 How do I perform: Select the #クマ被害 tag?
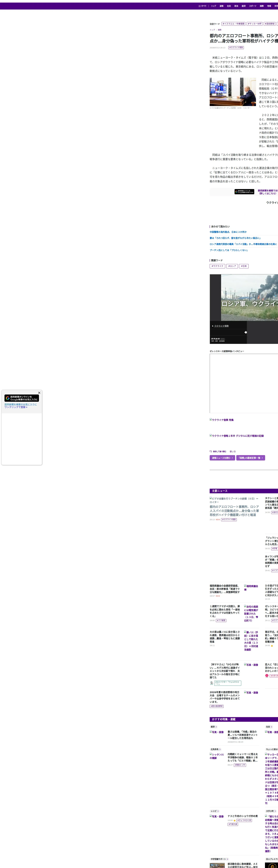click(x=221, y=620)
